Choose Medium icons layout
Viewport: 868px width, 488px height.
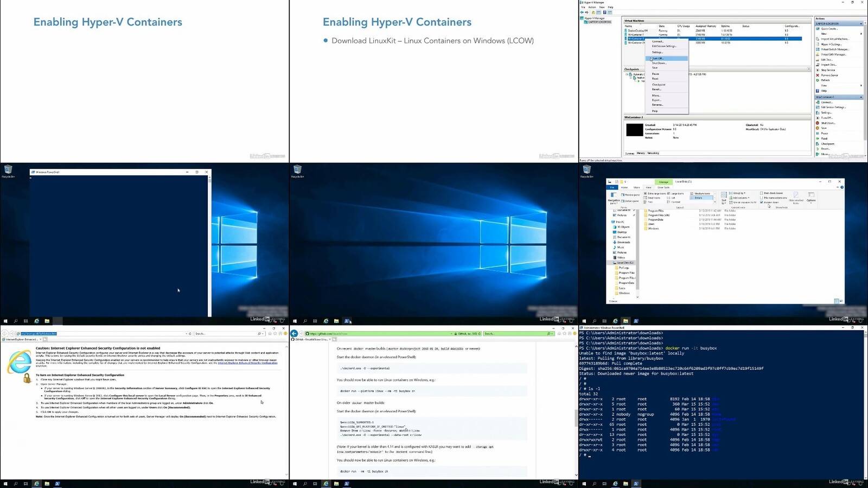pyautogui.click(x=700, y=193)
